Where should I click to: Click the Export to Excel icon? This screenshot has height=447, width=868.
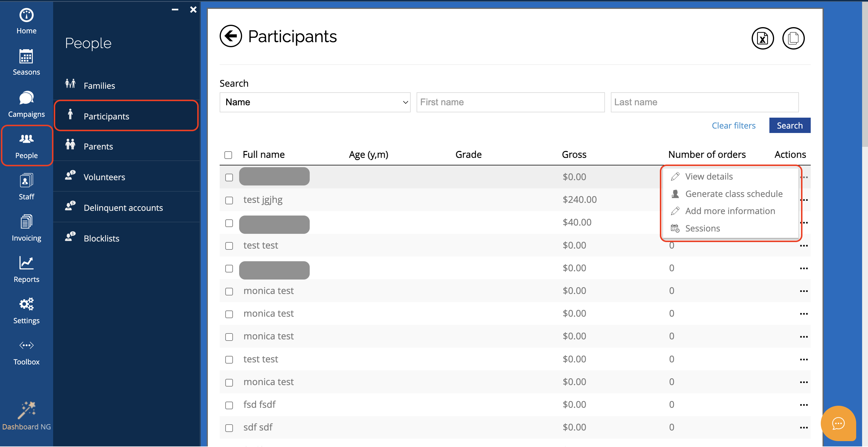[x=762, y=38]
